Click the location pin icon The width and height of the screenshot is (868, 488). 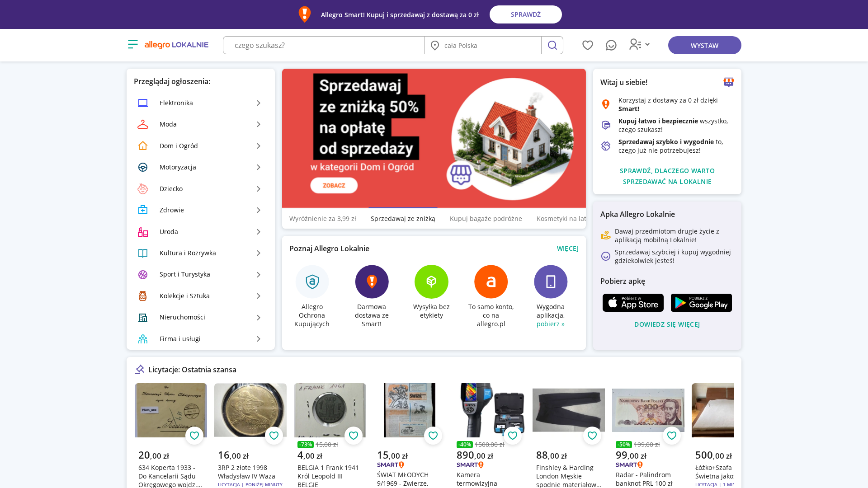(x=435, y=45)
